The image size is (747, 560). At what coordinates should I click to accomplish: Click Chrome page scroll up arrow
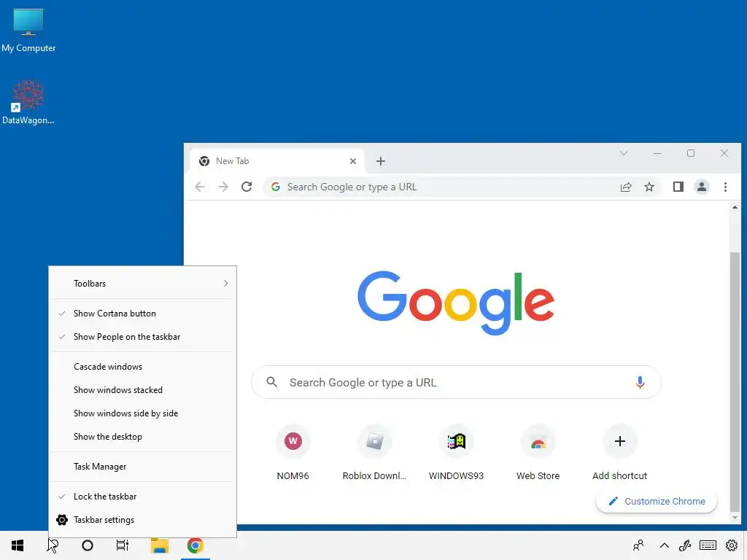tap(735, 208)
